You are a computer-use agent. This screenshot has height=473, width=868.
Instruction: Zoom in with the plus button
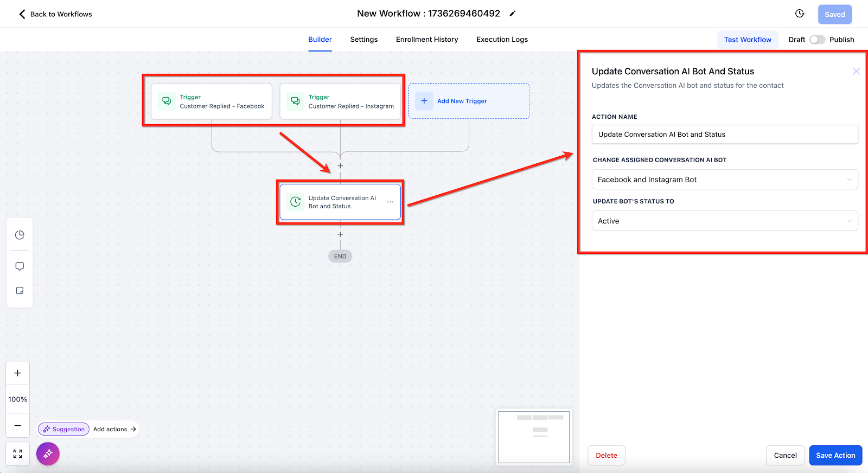tap(18, 373)
